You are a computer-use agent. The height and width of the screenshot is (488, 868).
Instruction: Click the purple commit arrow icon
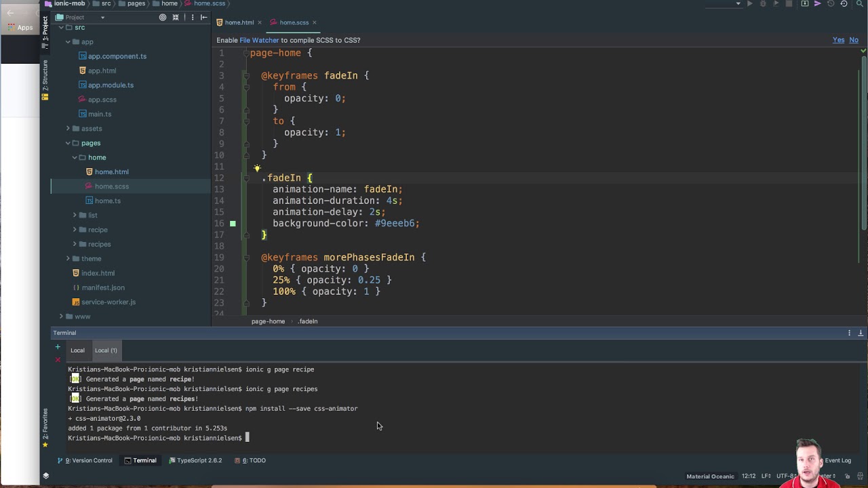[818, 3]
